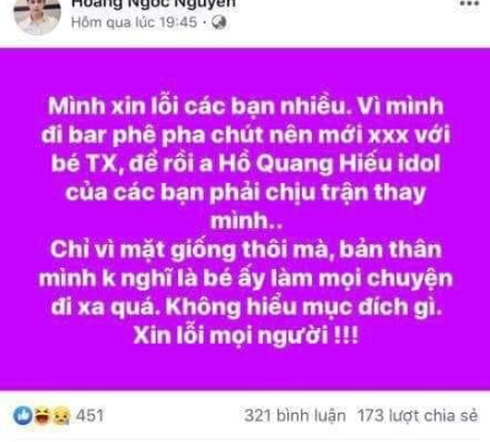Screen dimensions: 490x442
Task: Click the blue Like reaction icon
Action: click(x=23, y=415)
